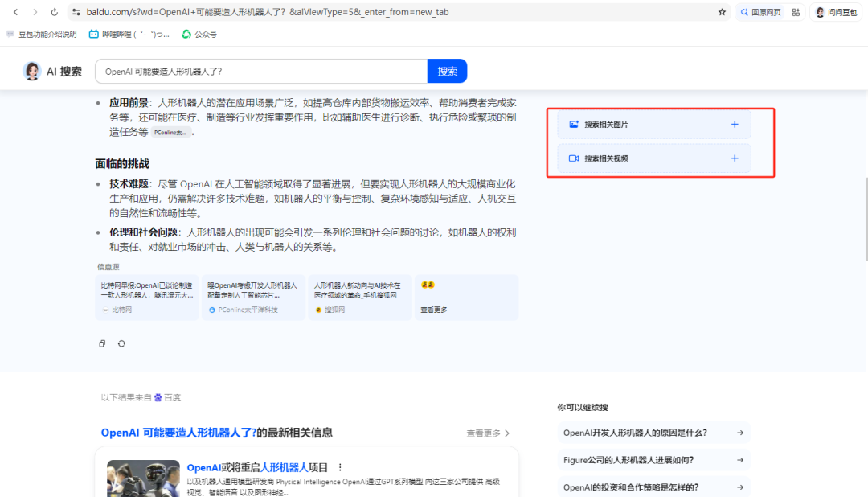Click the 信息源 label
Image resolution: width=868 pixels, height=497 pixels.
pos(108,266)
